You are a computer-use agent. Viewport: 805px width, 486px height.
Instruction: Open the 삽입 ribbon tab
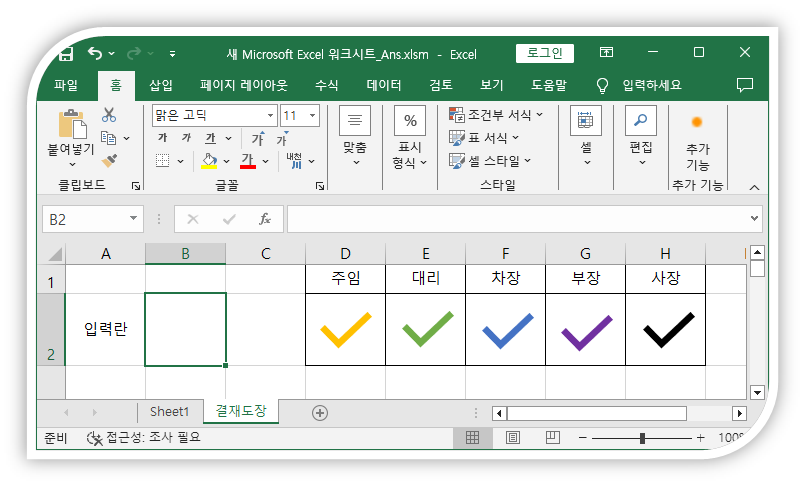tap(161, 85)
